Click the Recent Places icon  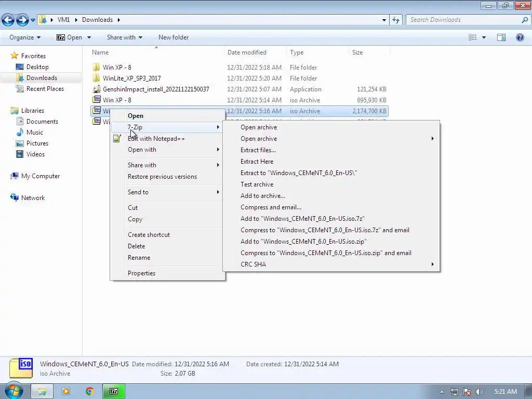(x=20, y=88)
